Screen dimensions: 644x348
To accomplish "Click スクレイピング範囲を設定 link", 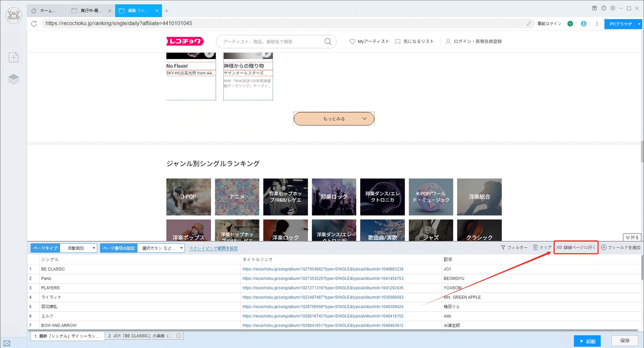I will (214, 248).
